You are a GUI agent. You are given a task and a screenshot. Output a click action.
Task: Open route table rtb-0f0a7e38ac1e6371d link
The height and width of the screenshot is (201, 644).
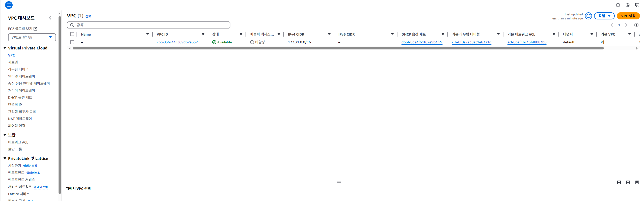pyautogui.click(x=471, y=42)
